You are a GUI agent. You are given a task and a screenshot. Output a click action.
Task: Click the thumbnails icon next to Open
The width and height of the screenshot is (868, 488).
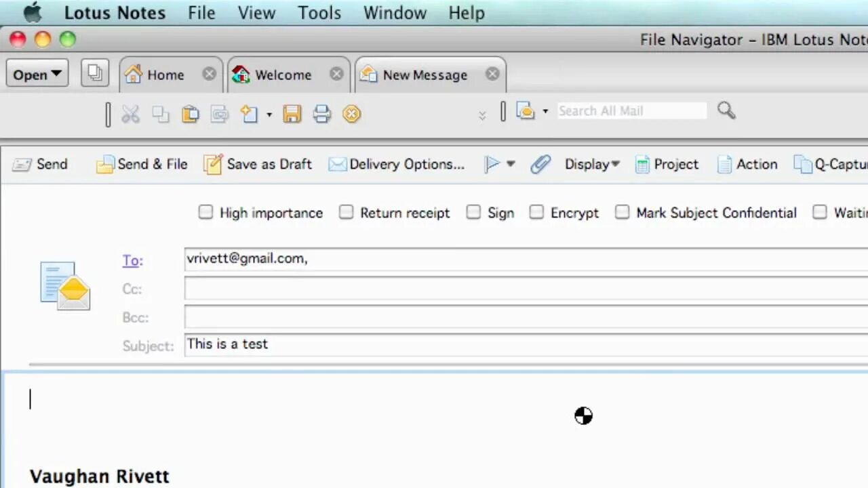click(95, 73)
